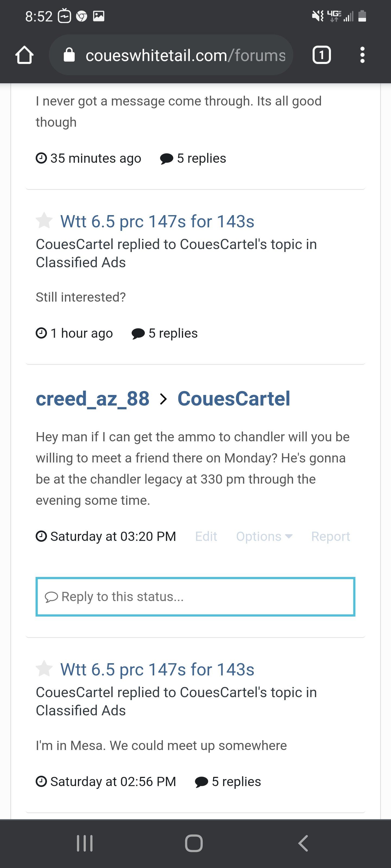Viewport: 391px width, 868px height.
Task: Open the lower Wtt 6.5 prc 147s for 143s link
Action: click(x=157, y=669)
